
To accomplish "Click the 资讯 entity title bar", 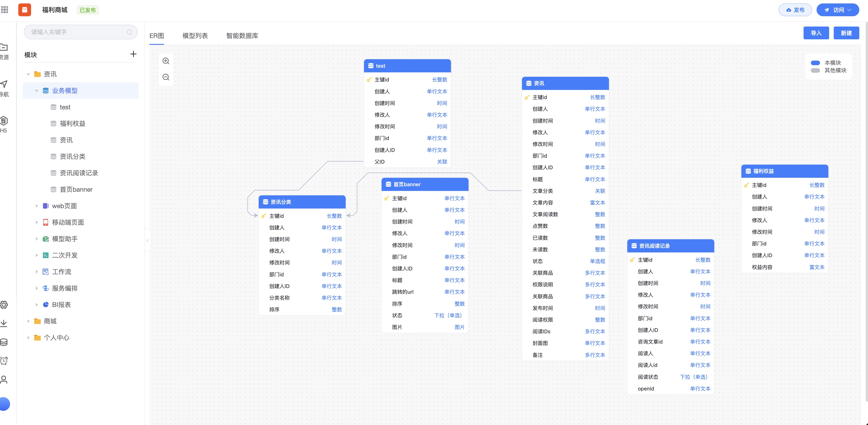I will click(x=565, y=83).
